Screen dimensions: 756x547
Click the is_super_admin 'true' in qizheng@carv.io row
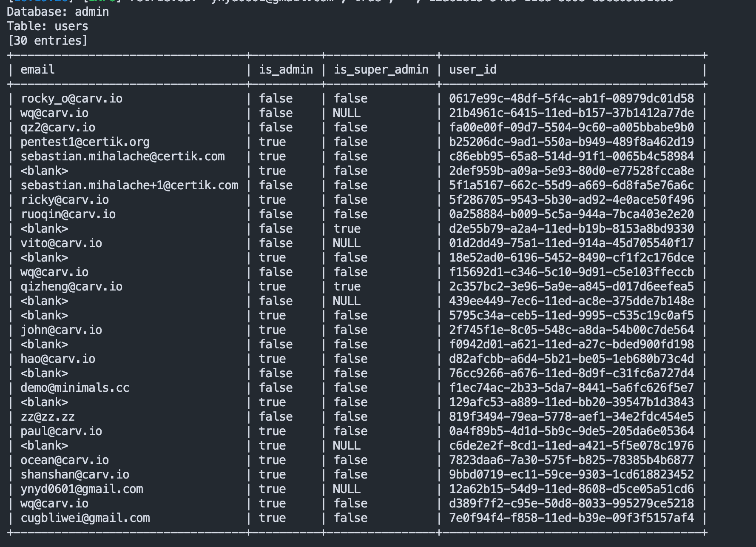[x=347, y=287]
